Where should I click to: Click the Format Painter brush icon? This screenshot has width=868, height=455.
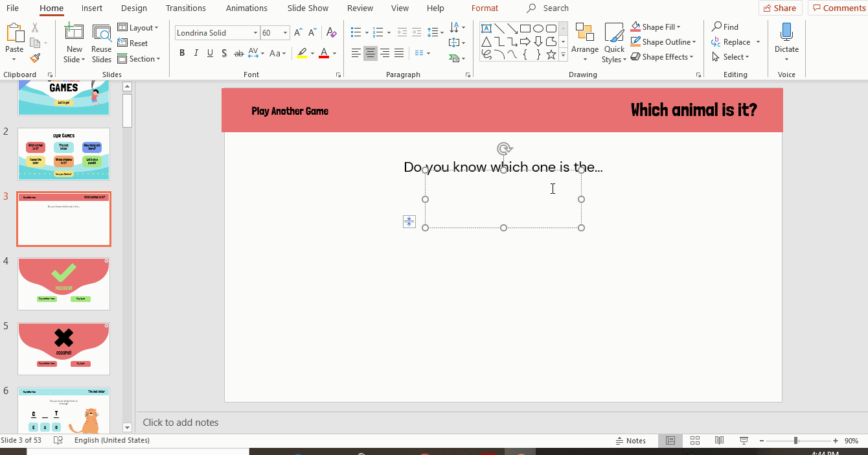(35, 58)
